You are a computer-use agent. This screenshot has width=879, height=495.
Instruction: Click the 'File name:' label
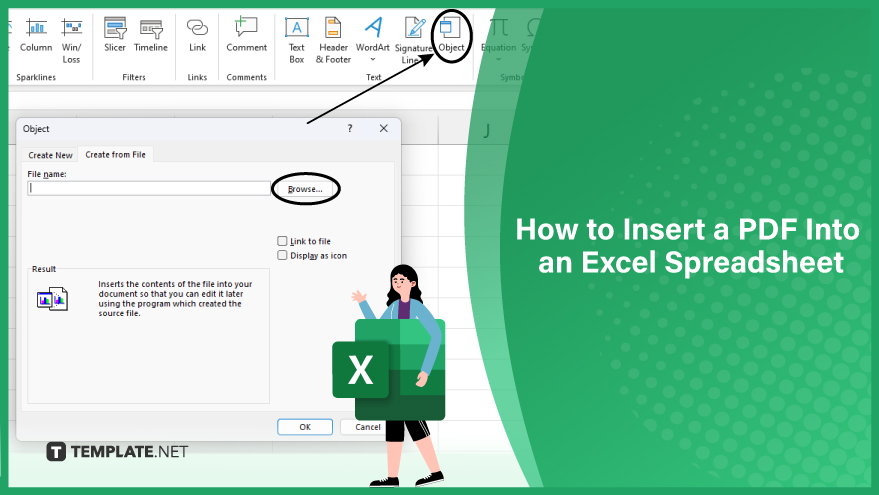tap(47, 174)
